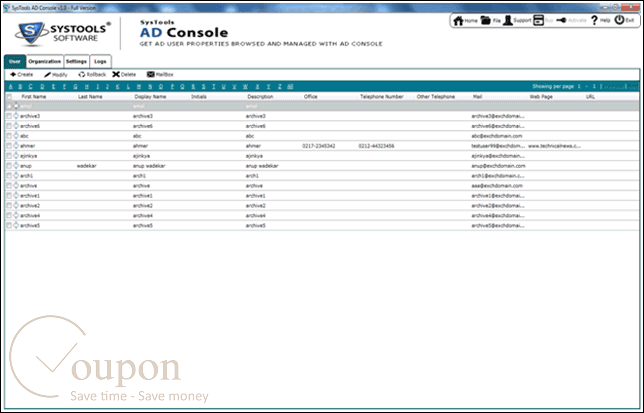The height and width of the screenshot is (413, 644).
Task: Click the user icon in the archive5 row
Action: [16, 225]
